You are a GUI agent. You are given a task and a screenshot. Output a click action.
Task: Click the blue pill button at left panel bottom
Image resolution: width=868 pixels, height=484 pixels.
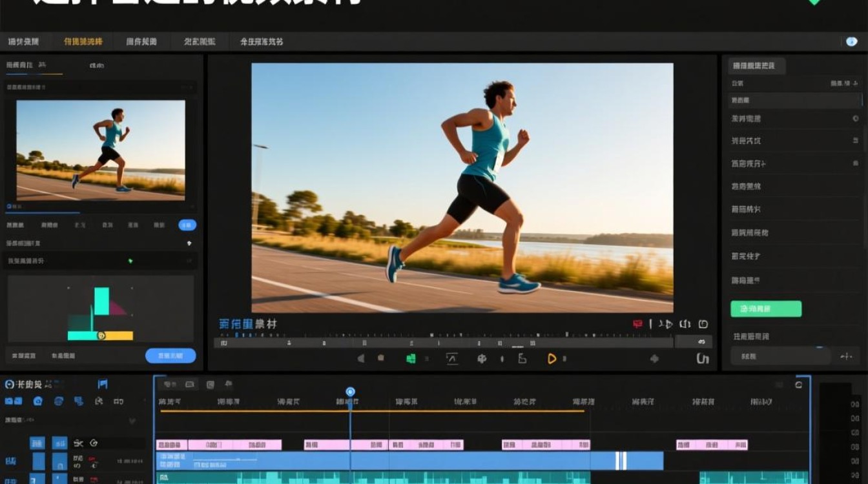[x=170, y=356]
